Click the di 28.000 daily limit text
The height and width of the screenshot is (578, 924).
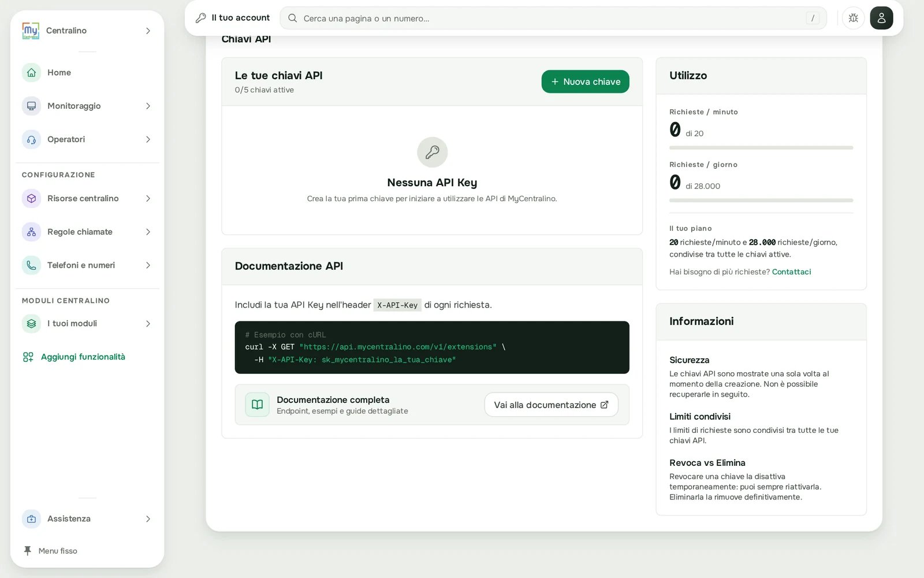click(703, 186)
